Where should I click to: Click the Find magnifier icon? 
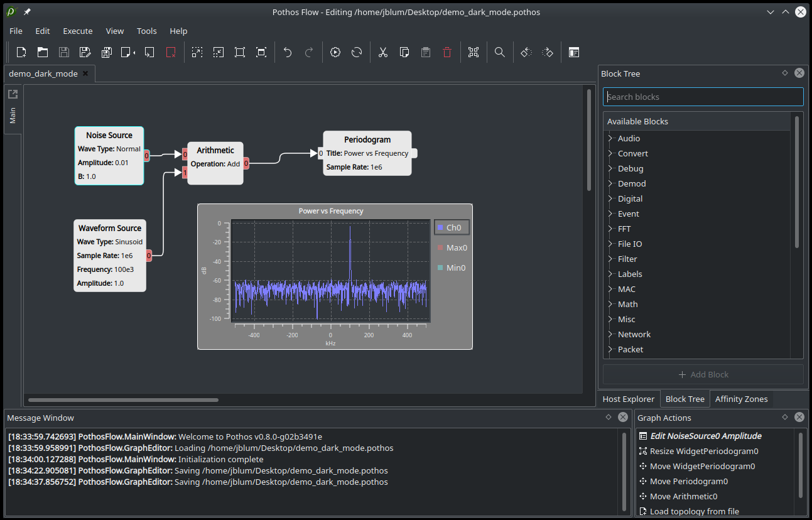(x=500, y=52)
